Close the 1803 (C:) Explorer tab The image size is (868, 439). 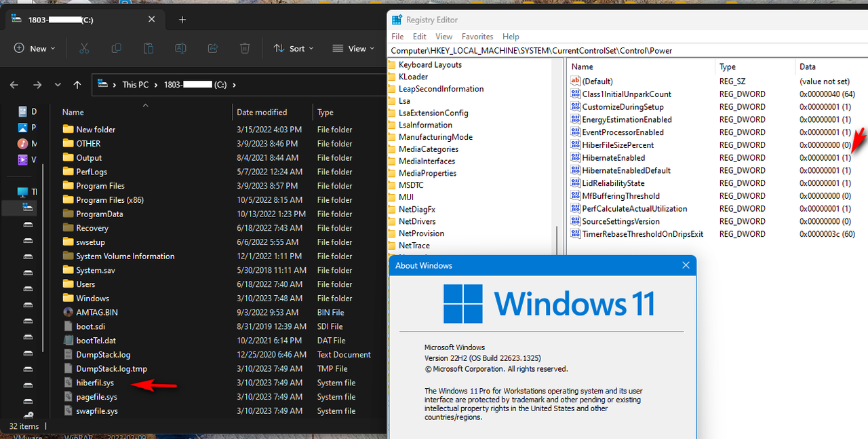151,20
